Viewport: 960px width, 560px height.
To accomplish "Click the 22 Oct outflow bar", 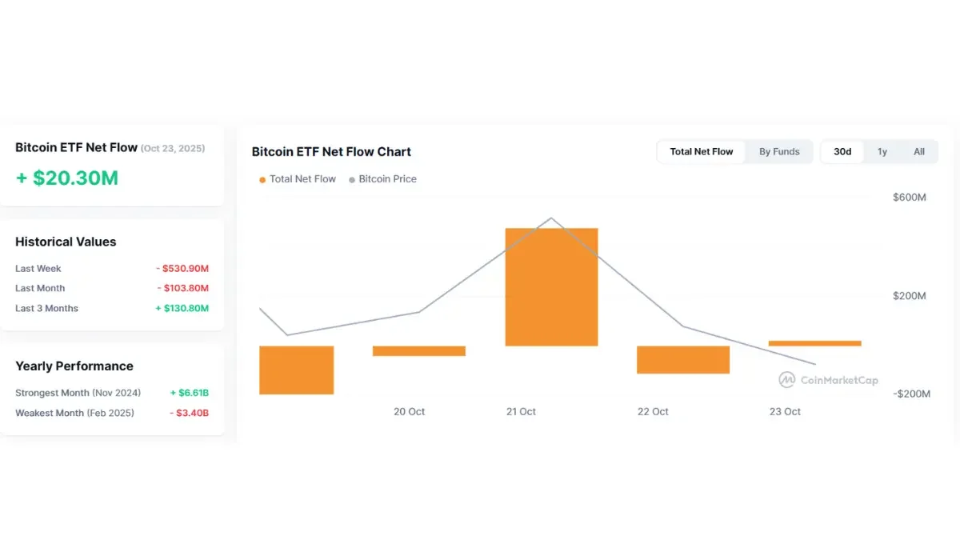I will pyautogui.click(x=683, y=359).
